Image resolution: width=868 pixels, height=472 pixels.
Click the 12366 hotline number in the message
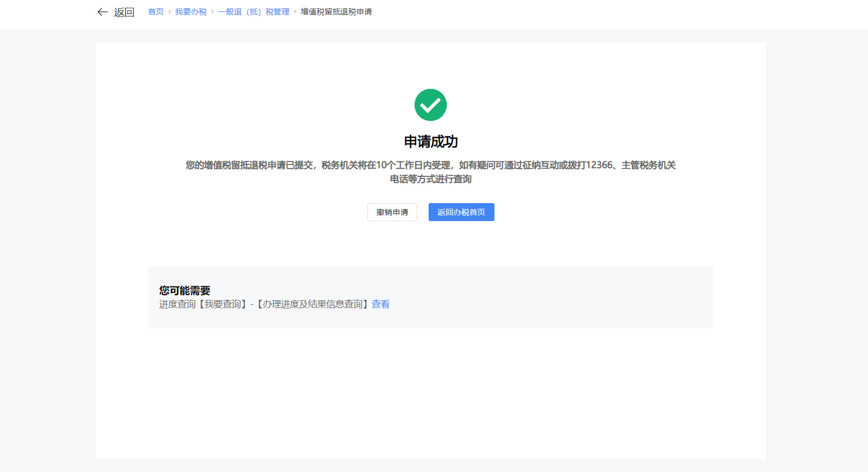pyautogui.click(x=599, y=165)
